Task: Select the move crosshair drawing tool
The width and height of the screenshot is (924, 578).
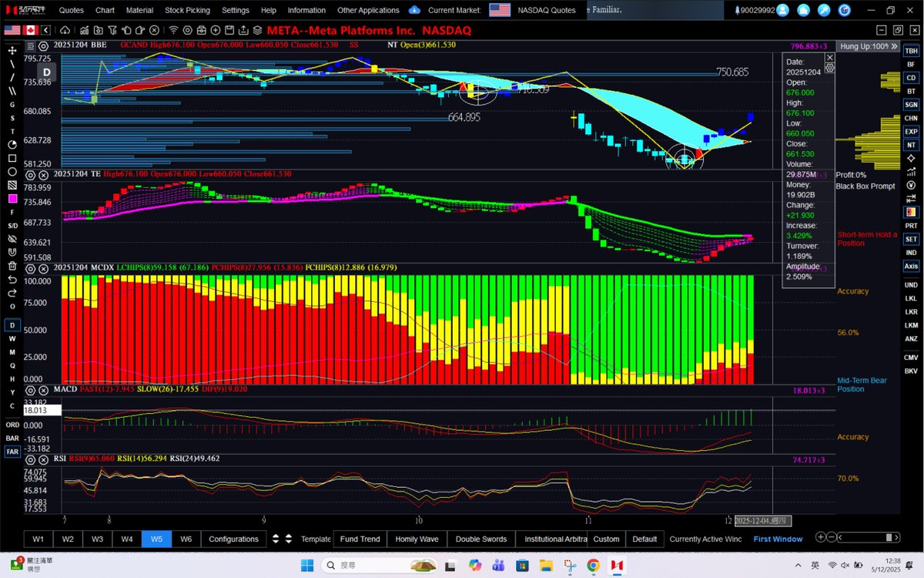Action: click(12, 49)
